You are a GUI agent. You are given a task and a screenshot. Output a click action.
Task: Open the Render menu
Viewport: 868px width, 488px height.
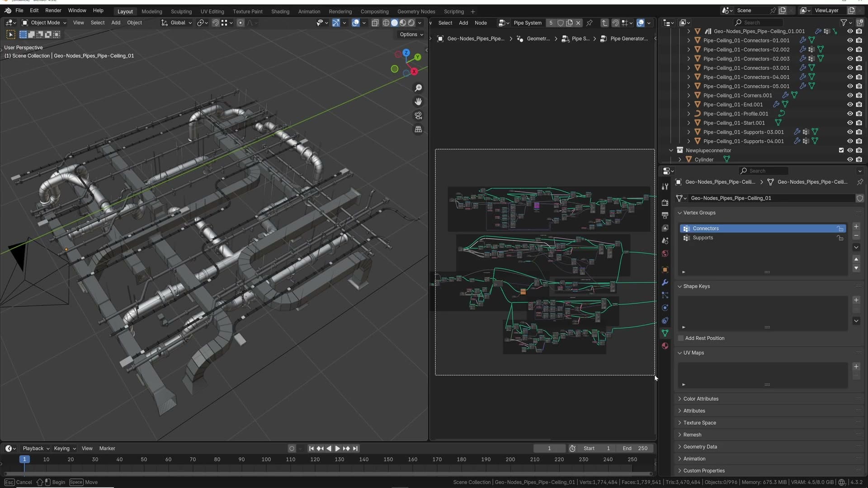click(x=53, y=10)
